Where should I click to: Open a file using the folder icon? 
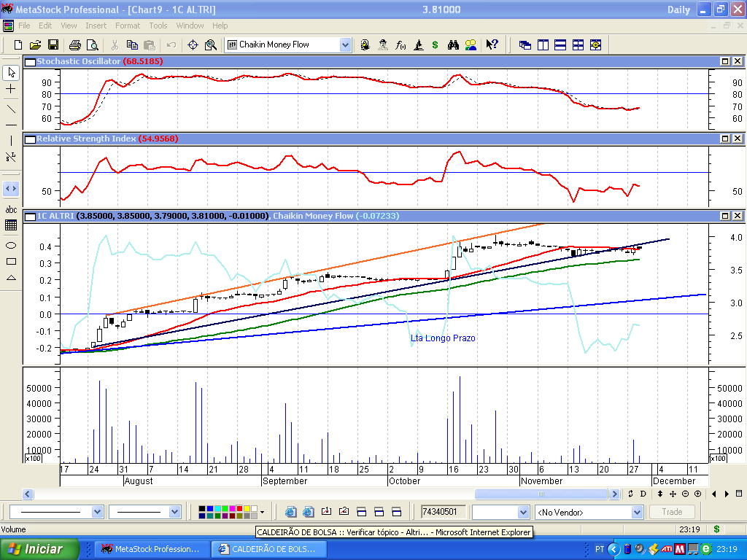pyautogui.click(x=35, y=44)
